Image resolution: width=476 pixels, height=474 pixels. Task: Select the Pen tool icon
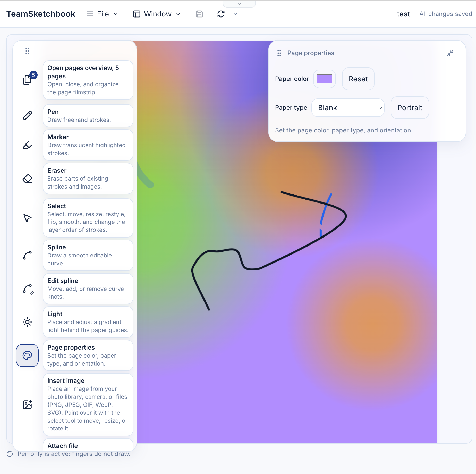27,116
